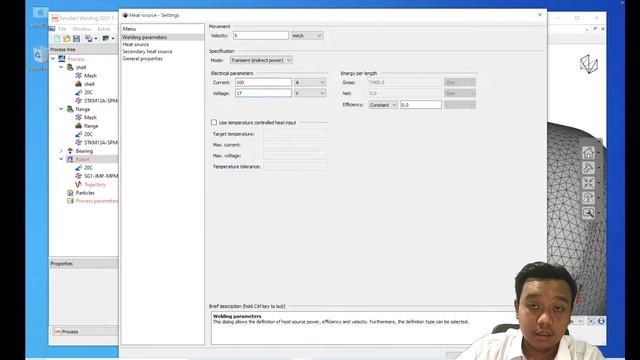Collapse the shell component node
The width and height of the screenshot is (640, 360).
(61, 67)
